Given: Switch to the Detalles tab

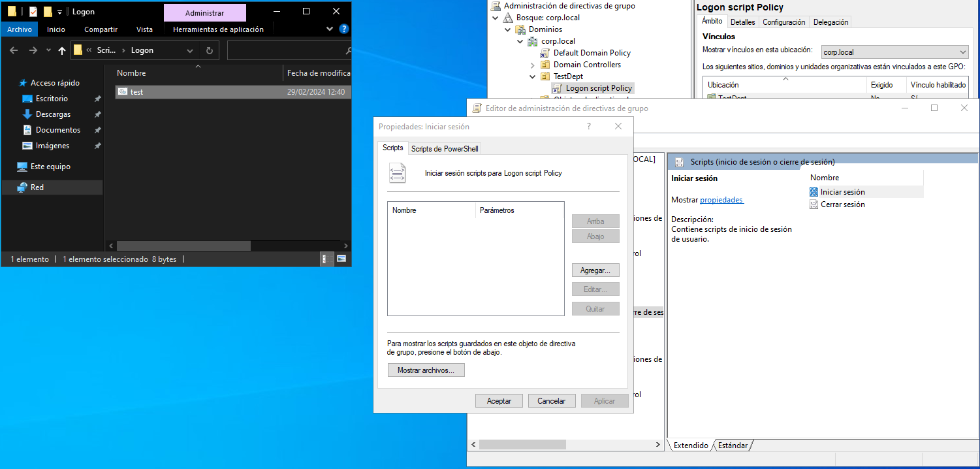Looking at the screenshot, I should coord(743,22).
